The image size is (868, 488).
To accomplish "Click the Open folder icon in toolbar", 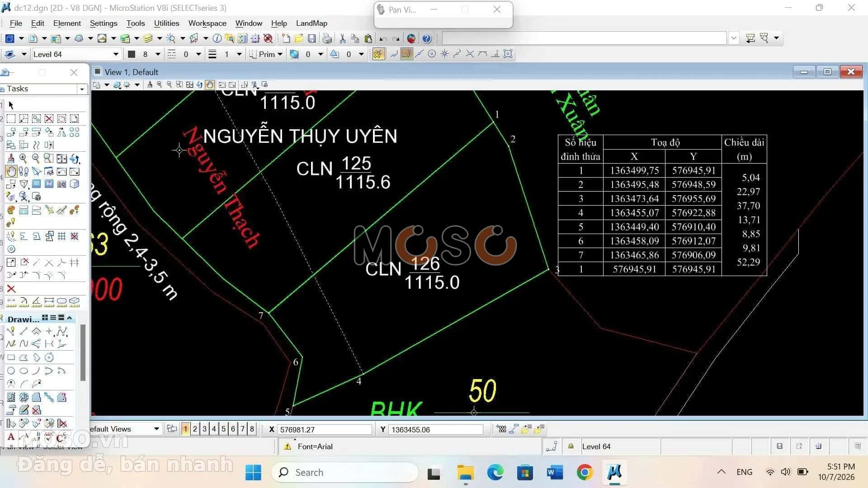I will [299, 38].
